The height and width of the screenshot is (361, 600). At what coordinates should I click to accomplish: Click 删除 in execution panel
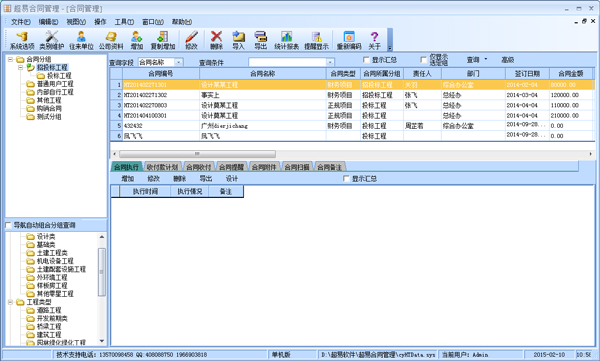(x=179, y=179)
